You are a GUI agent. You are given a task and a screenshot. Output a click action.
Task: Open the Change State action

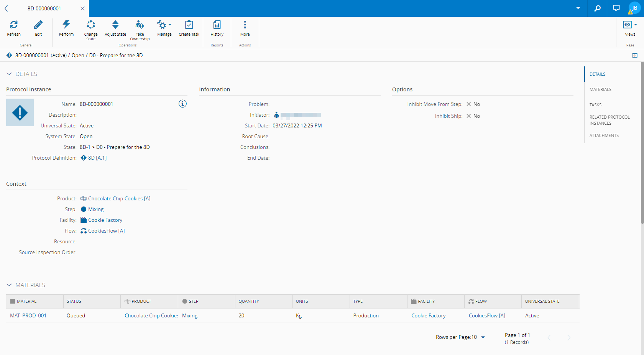pyautogui.click(x=91, y=25)
